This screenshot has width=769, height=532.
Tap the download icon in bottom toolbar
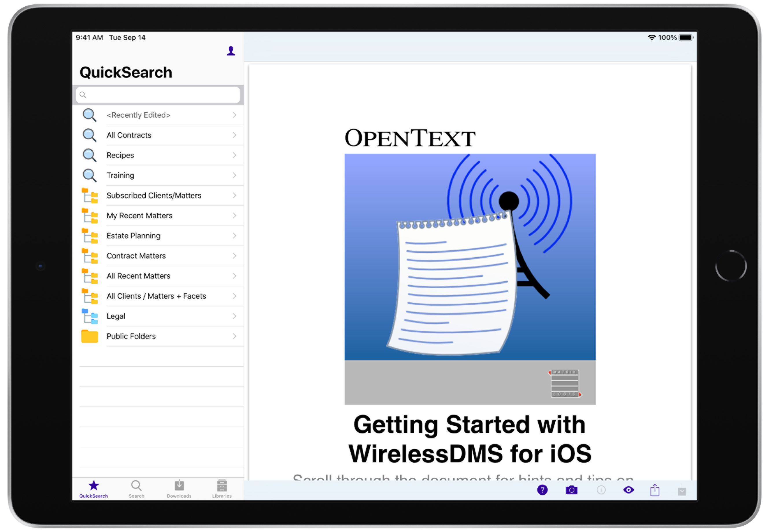682,491
